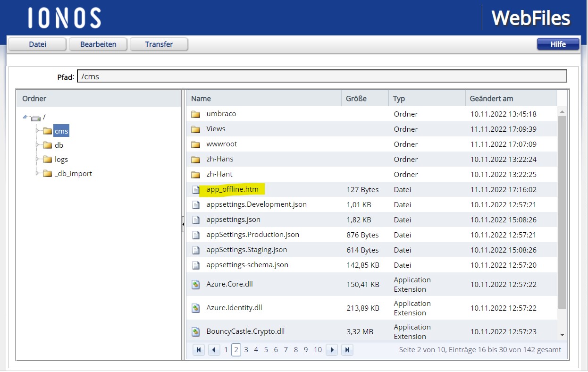Expand the logs folder node
The image size is (588, 372).
38,159
